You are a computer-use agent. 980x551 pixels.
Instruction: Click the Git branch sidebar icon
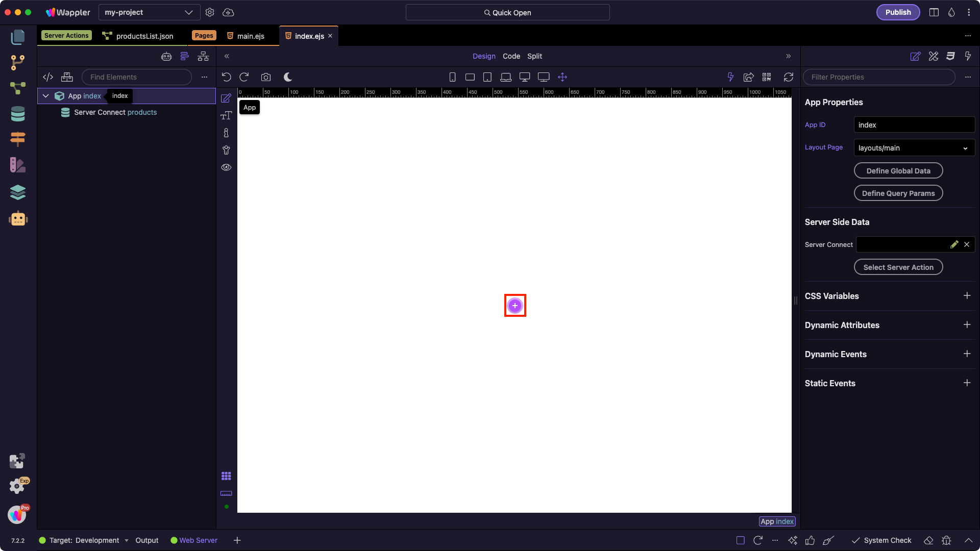(18, 62)
